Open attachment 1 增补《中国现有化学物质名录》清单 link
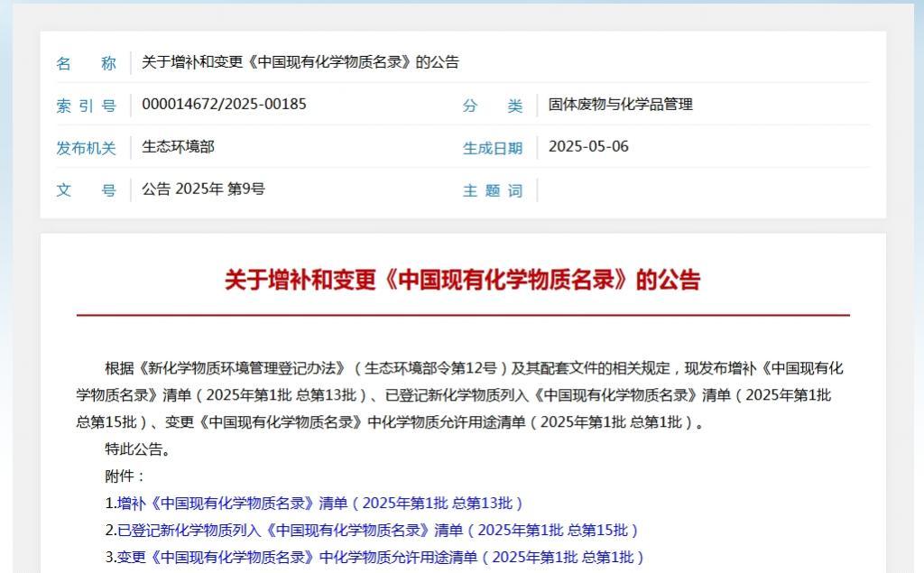The width and height of the screenshot is (924, 573). [320, 503]
